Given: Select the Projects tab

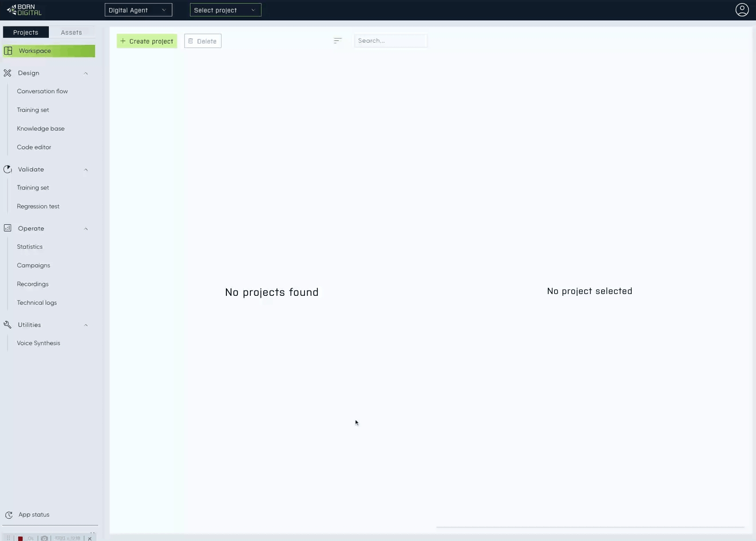Looking at the screenshot, I should 26,32.
